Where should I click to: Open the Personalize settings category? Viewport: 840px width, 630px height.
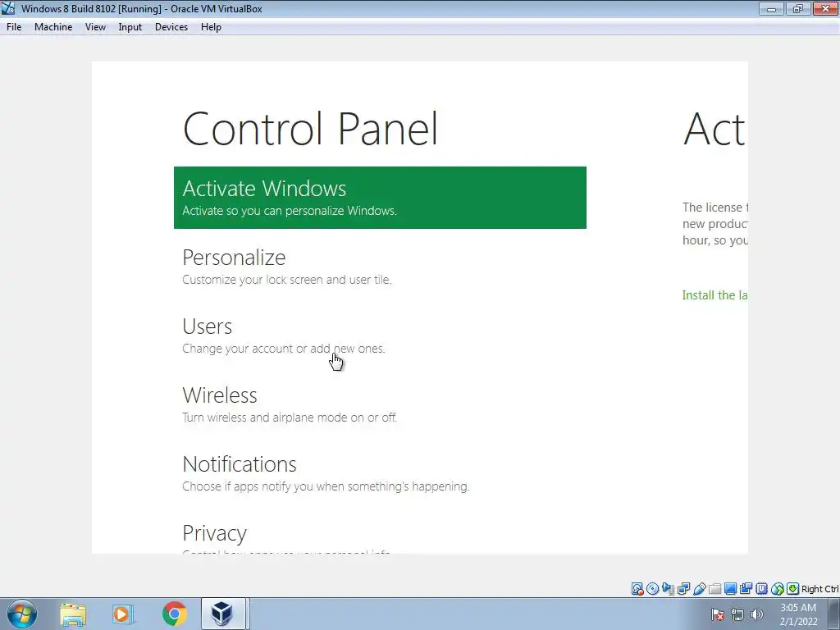pos(380,267)
